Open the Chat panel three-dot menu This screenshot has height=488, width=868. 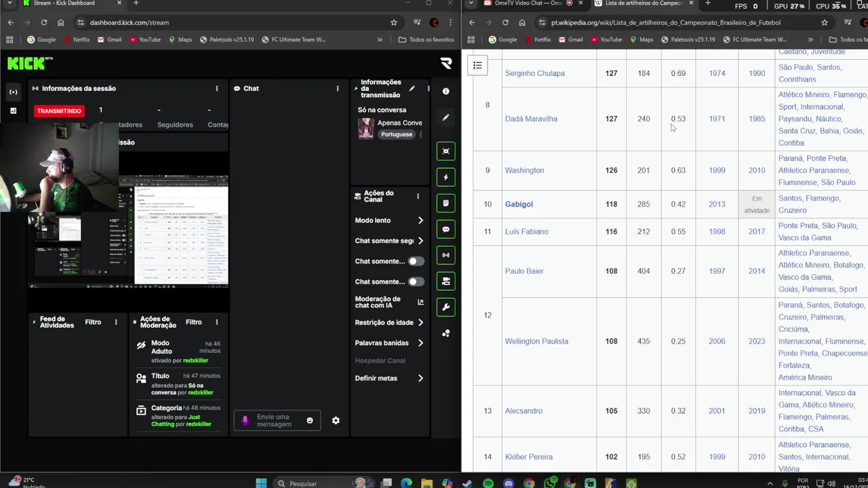tap(337, 88)
